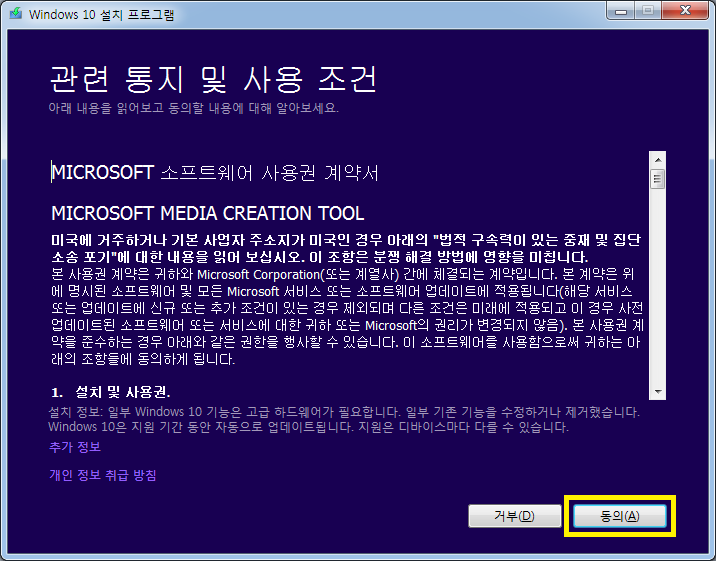Close the Windows 10 설치 프로그램 window
The image size is (716, 561).
(x=685, y=11)
